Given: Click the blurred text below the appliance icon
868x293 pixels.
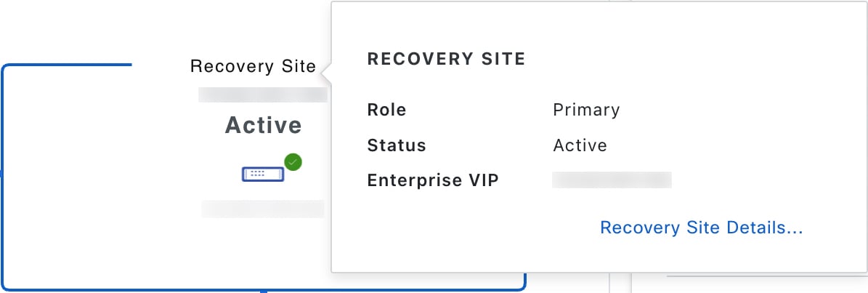Looking at the screenshot, I should 263,209.
